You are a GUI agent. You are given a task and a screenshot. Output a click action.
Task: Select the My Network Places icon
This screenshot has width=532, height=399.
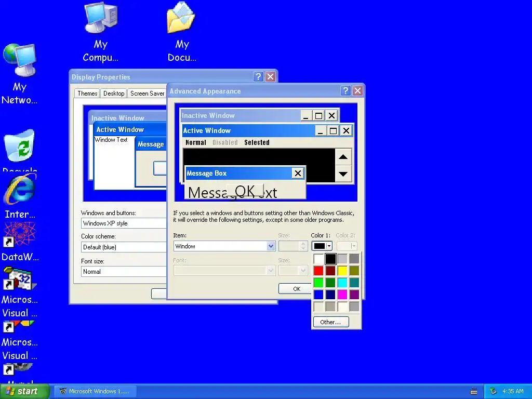(19, 75)
